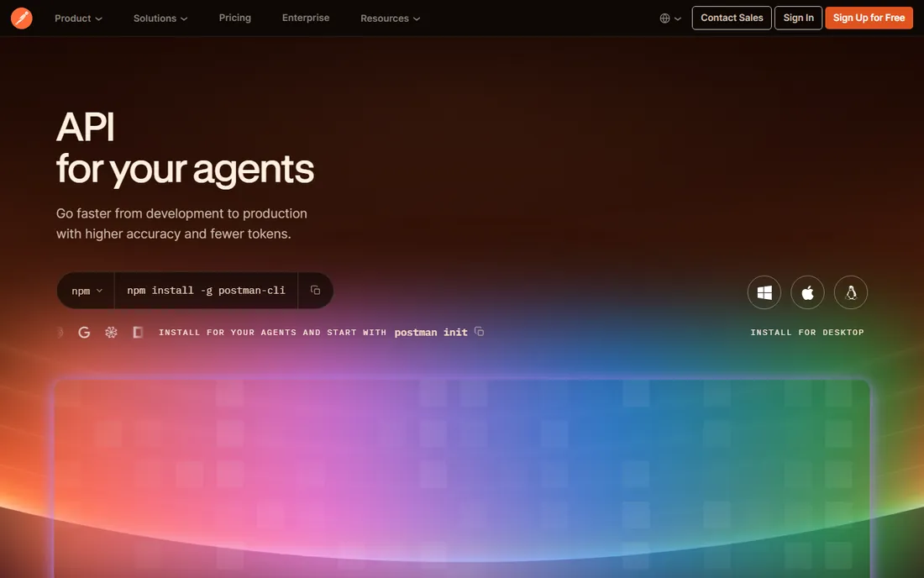Open the Solutions menu
924x578 pixels.
click(160, 18)
